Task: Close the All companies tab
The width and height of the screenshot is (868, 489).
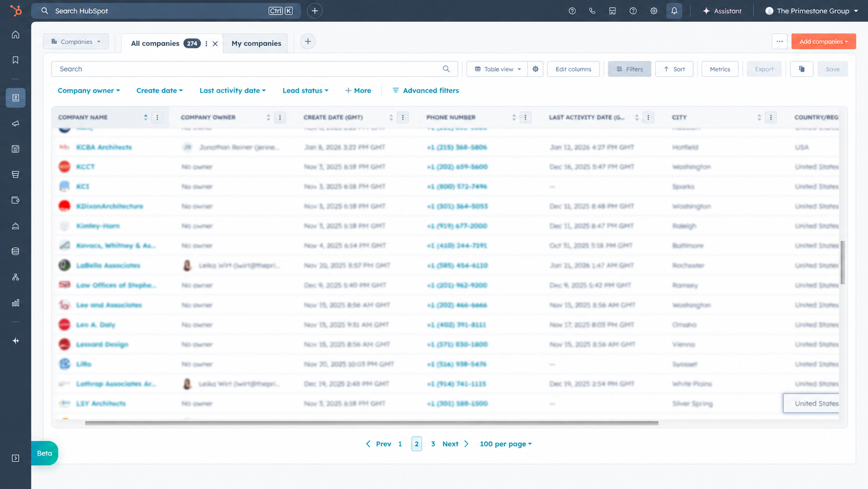Action: point(215,44)
